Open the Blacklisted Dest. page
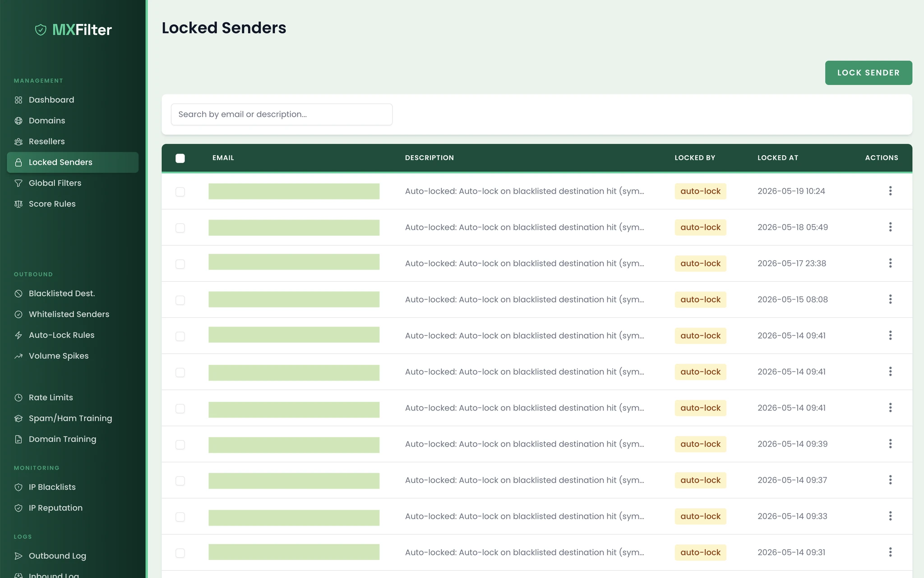Viewport: 924px width, 578px height. coord(73,294)
